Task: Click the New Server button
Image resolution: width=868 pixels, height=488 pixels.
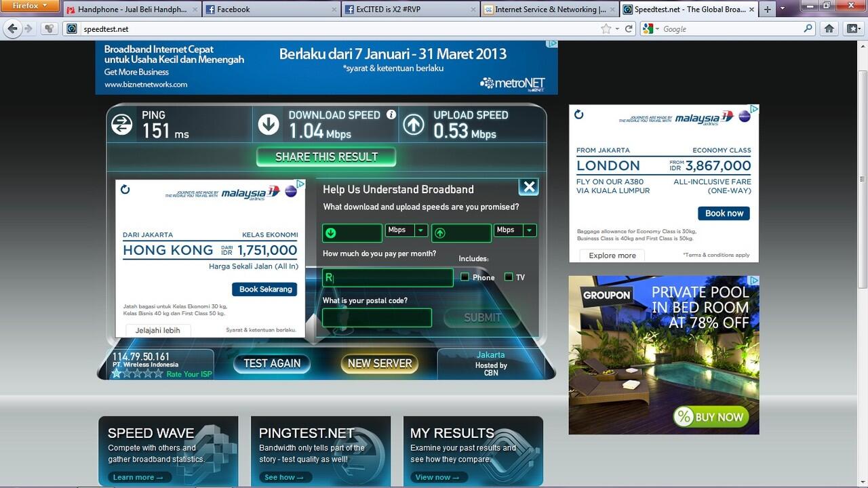Action: click(380, 363)
